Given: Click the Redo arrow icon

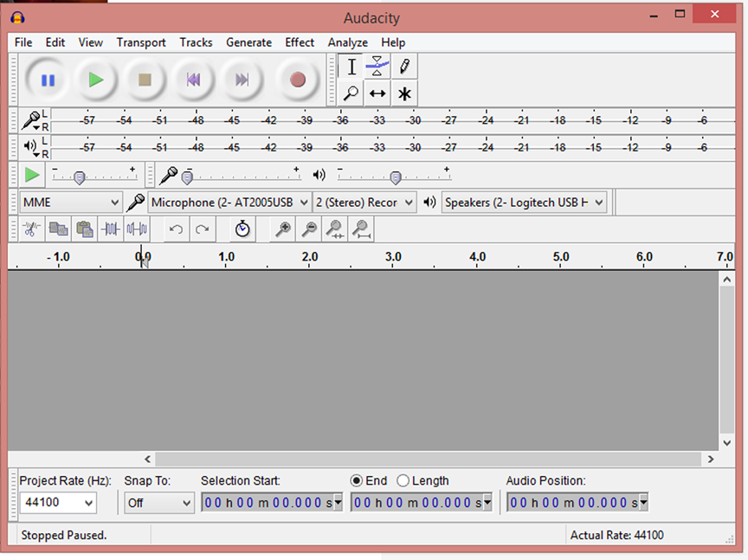Looking at the screenshot, I should [203, 229].
